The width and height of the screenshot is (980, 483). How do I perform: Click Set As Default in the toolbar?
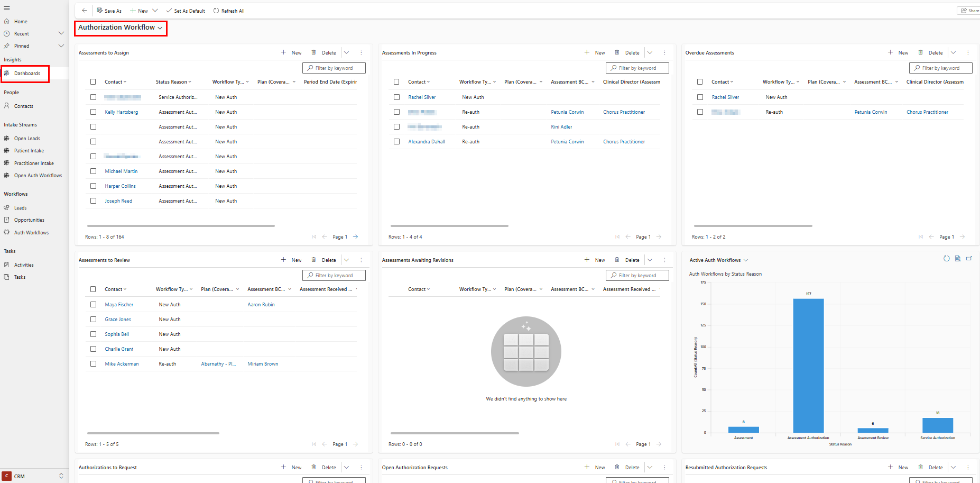tap(186, 11)
